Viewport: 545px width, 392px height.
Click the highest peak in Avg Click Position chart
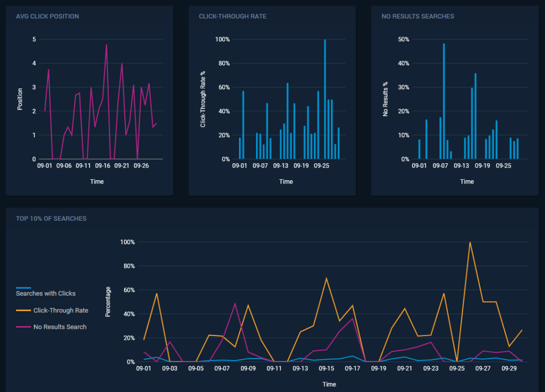point(106,45)
